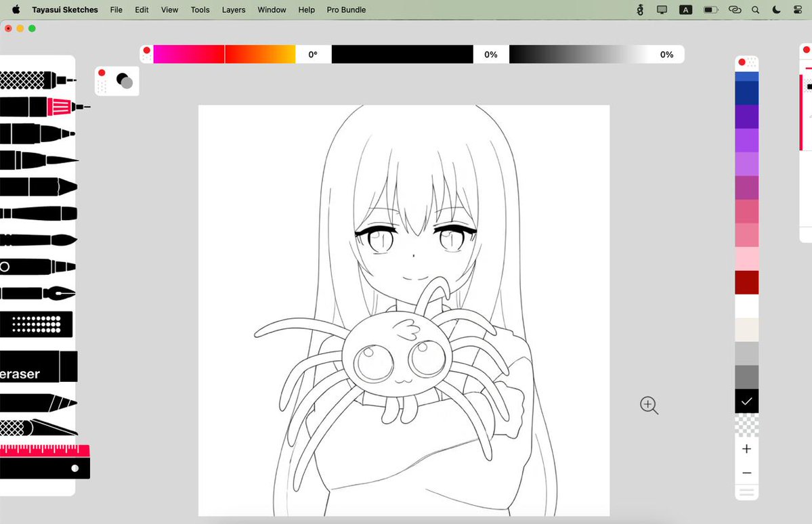812x524 pixels.
Task: Pick the light gray color swatch
Action: coord(747,353)
